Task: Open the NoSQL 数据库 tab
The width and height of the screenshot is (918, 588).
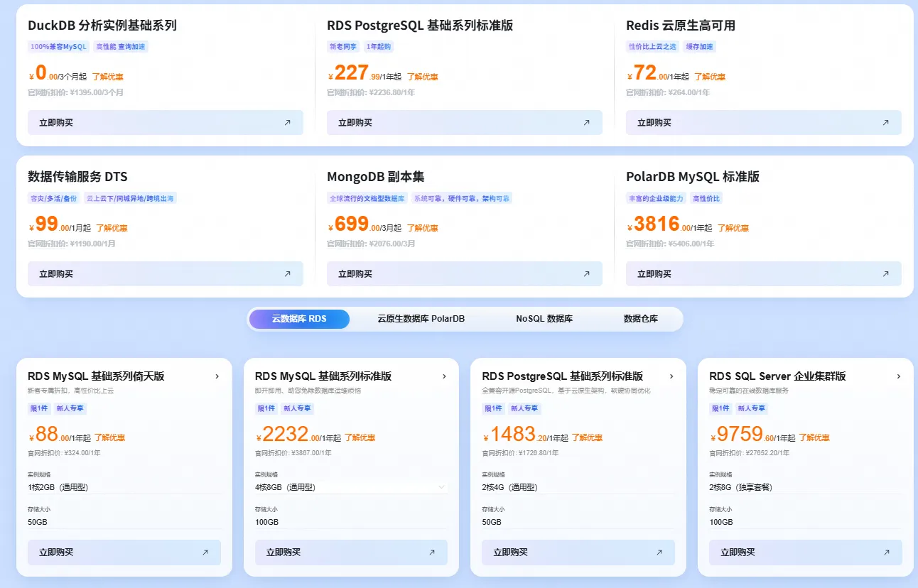Action: pos(544,319)
